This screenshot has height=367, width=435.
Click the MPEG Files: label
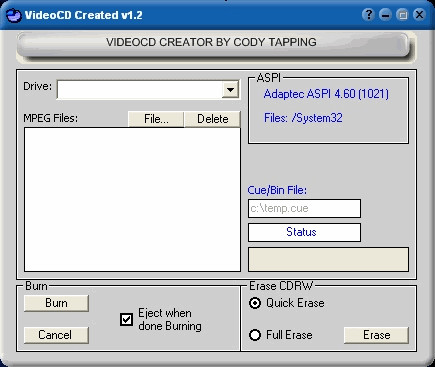click(50, 118)
